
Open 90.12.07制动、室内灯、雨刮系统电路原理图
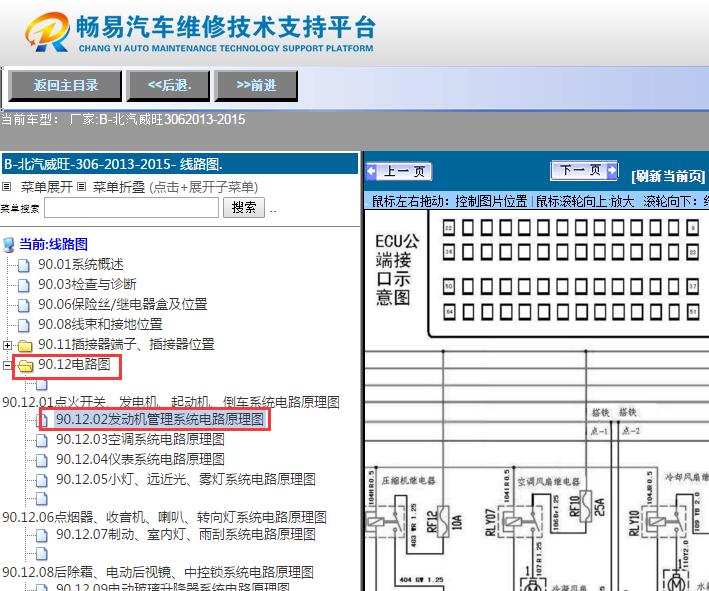(186, 534)
